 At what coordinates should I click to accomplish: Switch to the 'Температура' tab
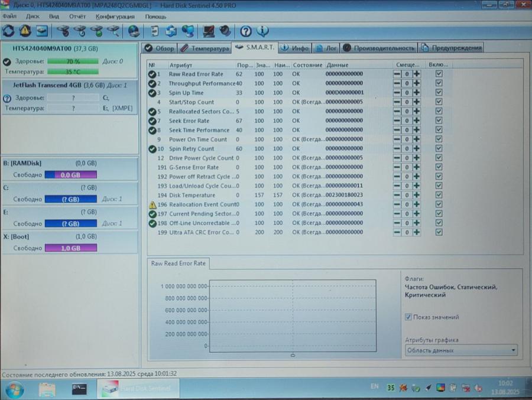click(x=205, y=48)
